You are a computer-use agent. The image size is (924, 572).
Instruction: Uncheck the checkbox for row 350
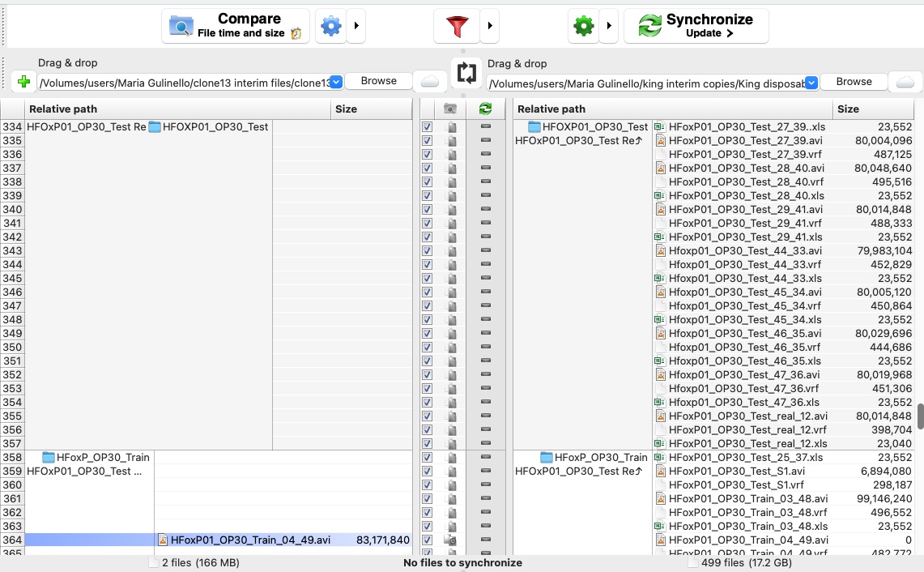pos(428,347)
